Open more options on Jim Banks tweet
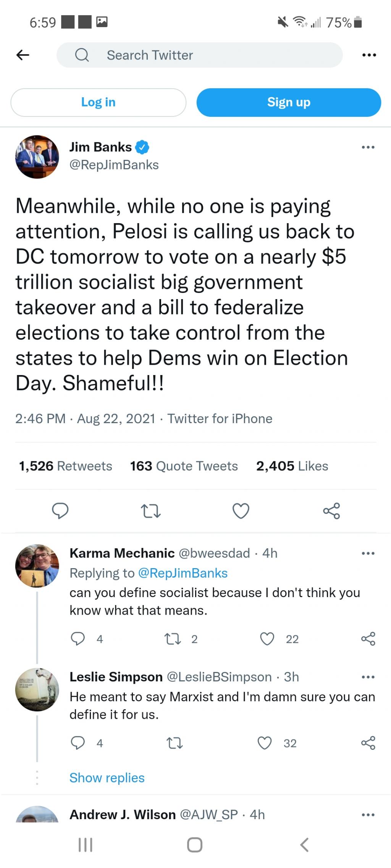 coord(368,147)
